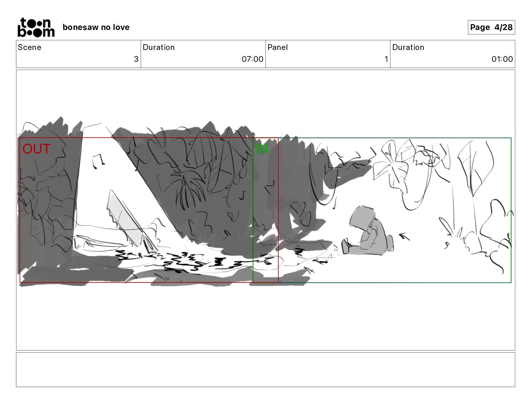Image resolution: width=532 pixels, height=411 pixels.
Task: Click the 'Page 4/28' indicator
Action: [x=491, y=27]
